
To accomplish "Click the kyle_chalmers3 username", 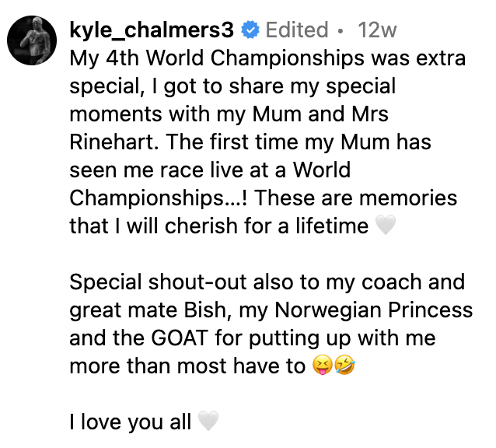I will [x=152, y=30].
